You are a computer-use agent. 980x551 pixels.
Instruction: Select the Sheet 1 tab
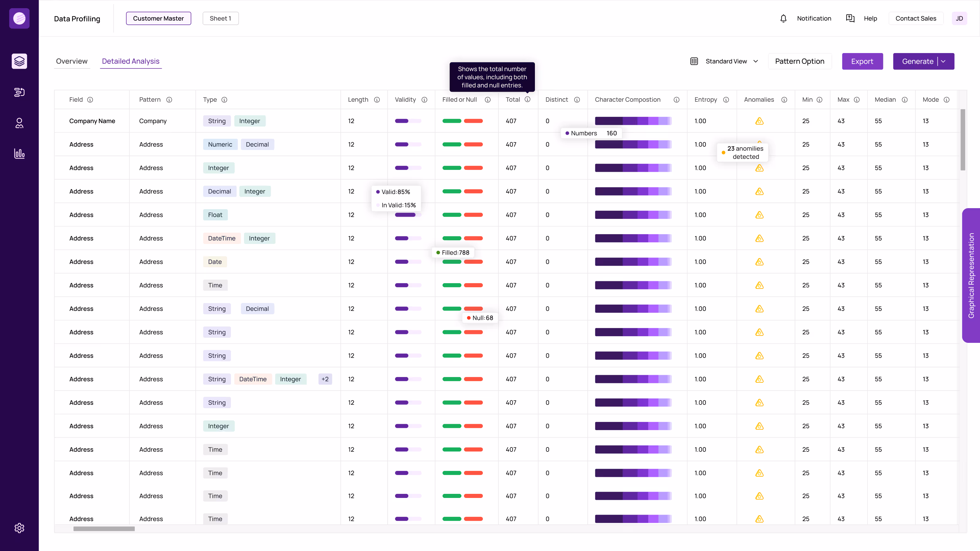click(x=220, y=18)
